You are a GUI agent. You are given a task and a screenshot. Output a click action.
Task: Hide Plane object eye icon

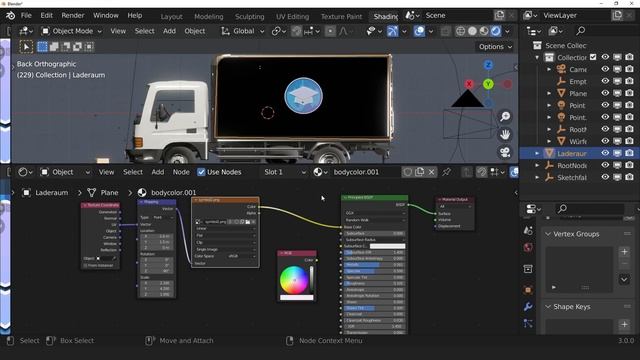(605, 93)
